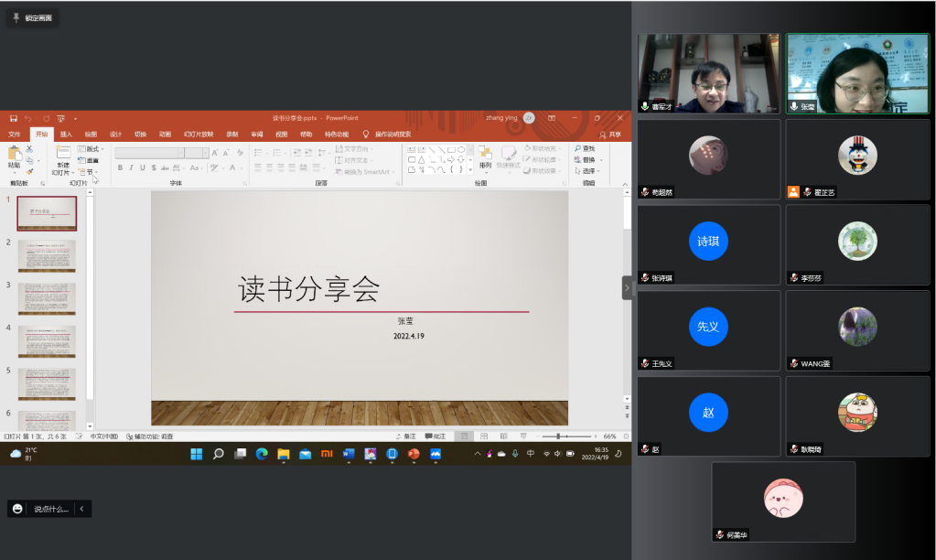Open the Insert (插入) ribbon tab
Image resolution: width=936 pixels, height=560 pixels.
coord(66,135)
